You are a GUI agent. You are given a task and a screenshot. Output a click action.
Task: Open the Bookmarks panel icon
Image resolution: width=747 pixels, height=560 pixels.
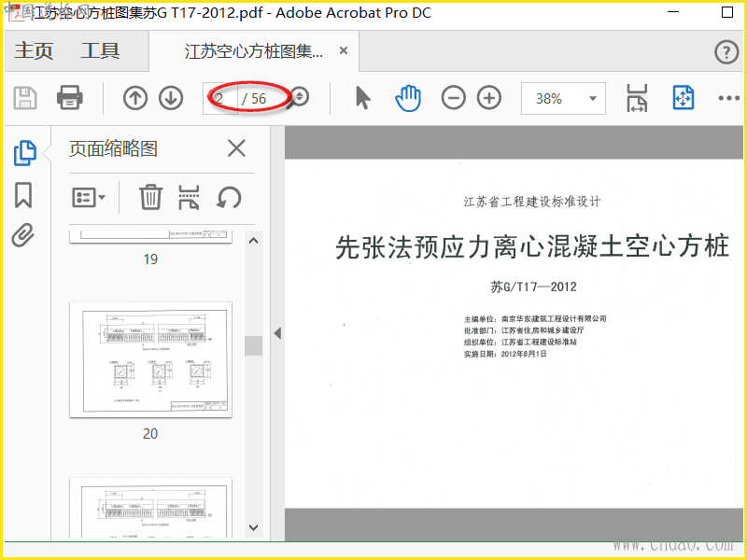coord(23,195)
